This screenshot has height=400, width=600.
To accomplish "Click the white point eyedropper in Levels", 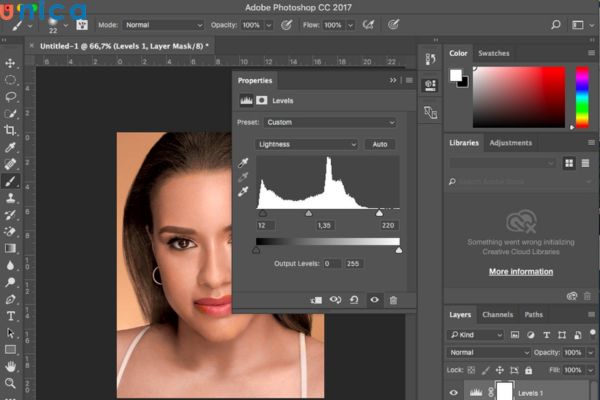I will tap(243, 191).
